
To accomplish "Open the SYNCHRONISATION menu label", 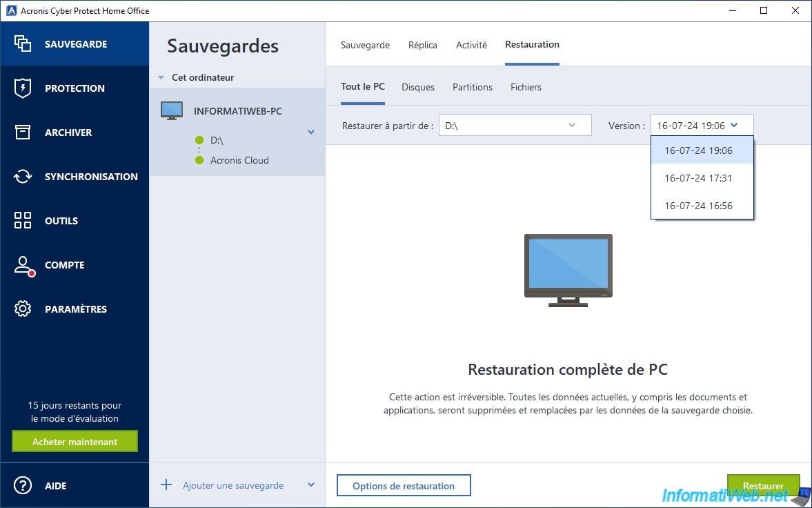I will (91, 176).
